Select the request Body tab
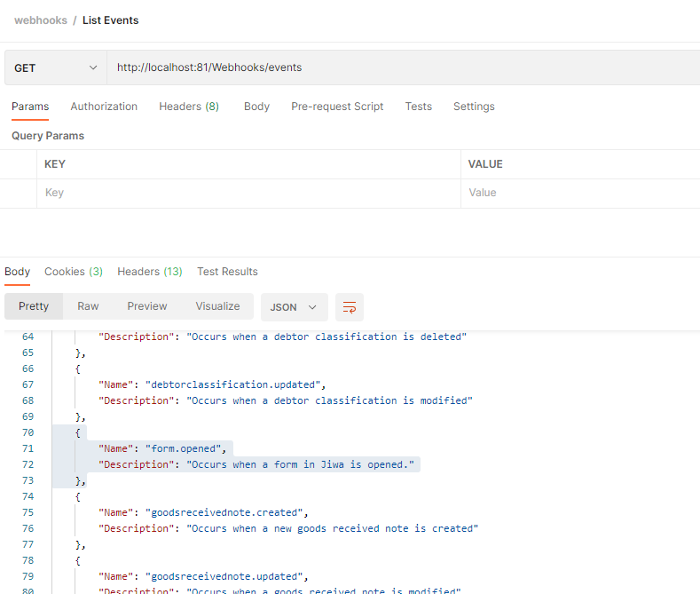Image resolution: width=700 pixels, height=594 pixels. 256,107
